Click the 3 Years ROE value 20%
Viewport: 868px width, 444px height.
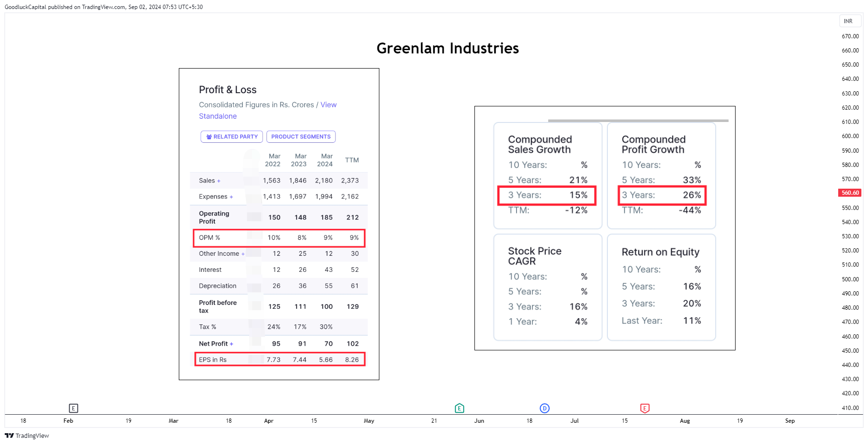[692, 304]
